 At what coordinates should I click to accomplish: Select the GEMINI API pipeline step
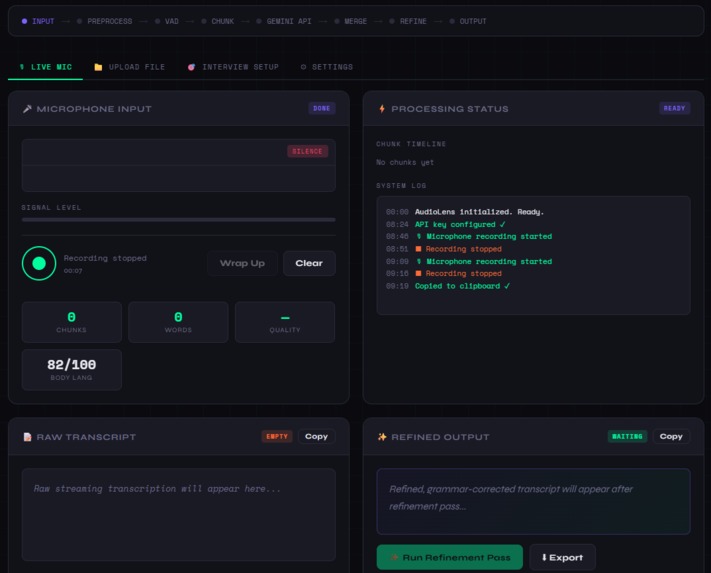[284, 21]
